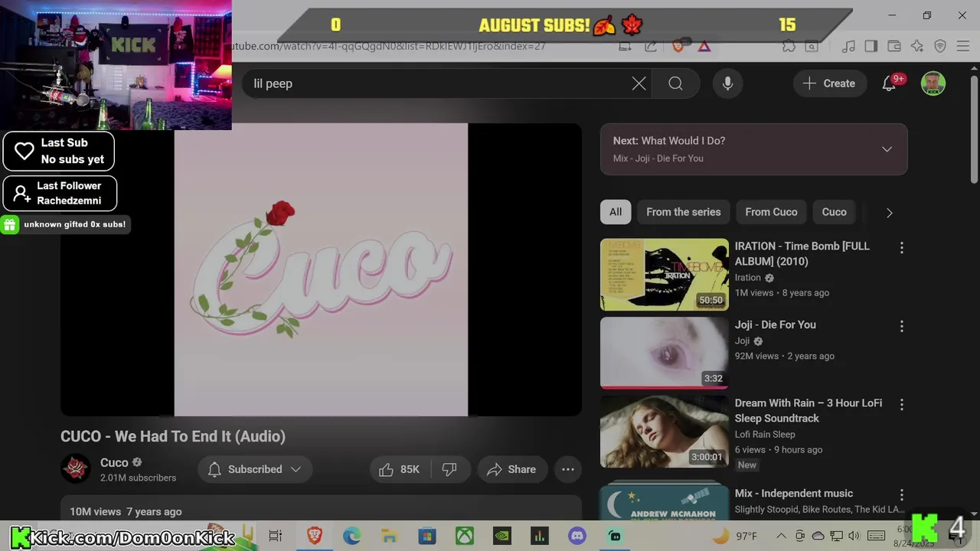Image resolution: width=980 pixels, height=551 pixels.
Task: Open Mix - Independent music thumbnail
Action: pos(665,500)
